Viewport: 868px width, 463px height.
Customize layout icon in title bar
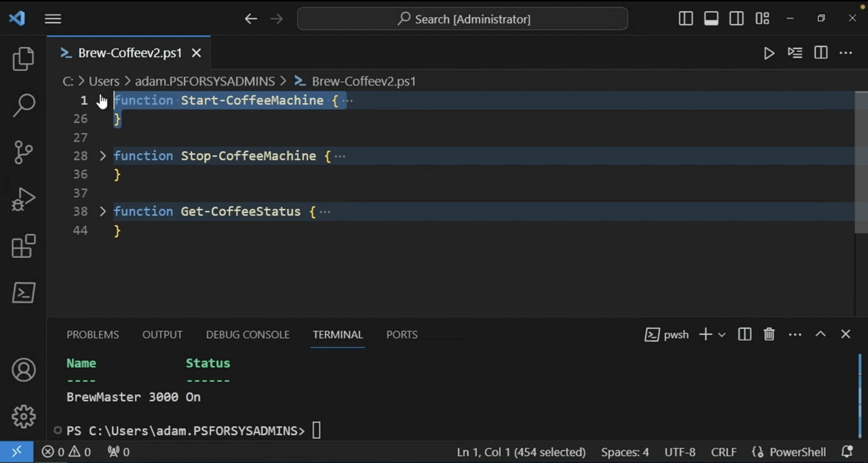pyautogui.click(x=762, y=19)
